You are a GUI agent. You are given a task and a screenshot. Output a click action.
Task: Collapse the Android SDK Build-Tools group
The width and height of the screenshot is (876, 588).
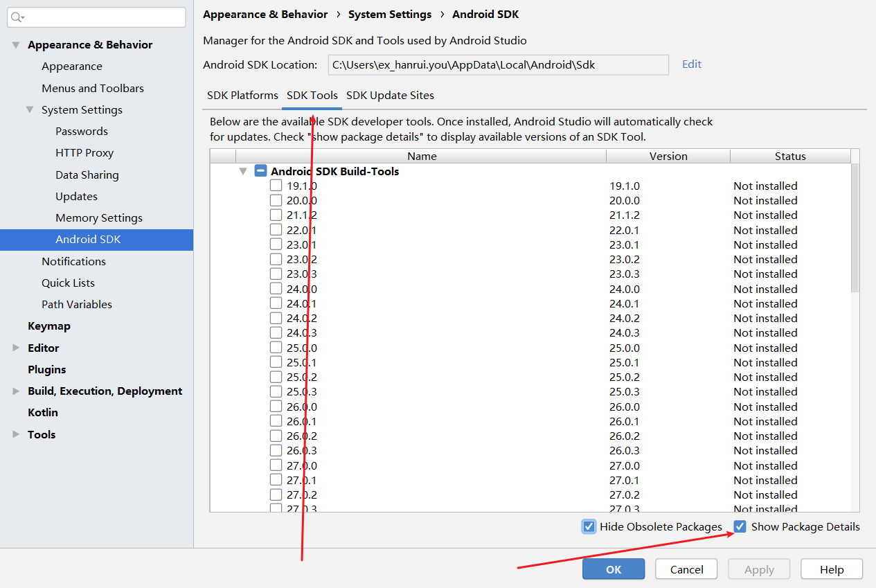tap(242, 171)
